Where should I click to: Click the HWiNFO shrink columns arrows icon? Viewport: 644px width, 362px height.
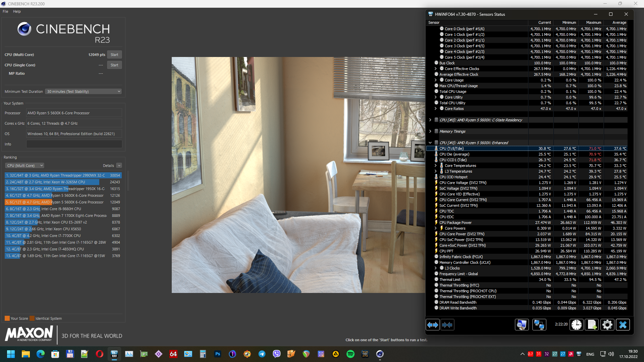pyautogui.click(x=447, y=325)
